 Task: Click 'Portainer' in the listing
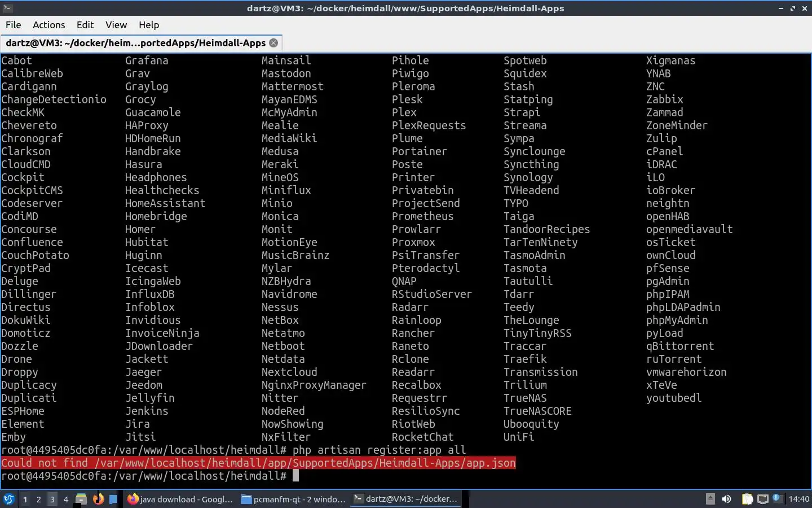point(420,151)
